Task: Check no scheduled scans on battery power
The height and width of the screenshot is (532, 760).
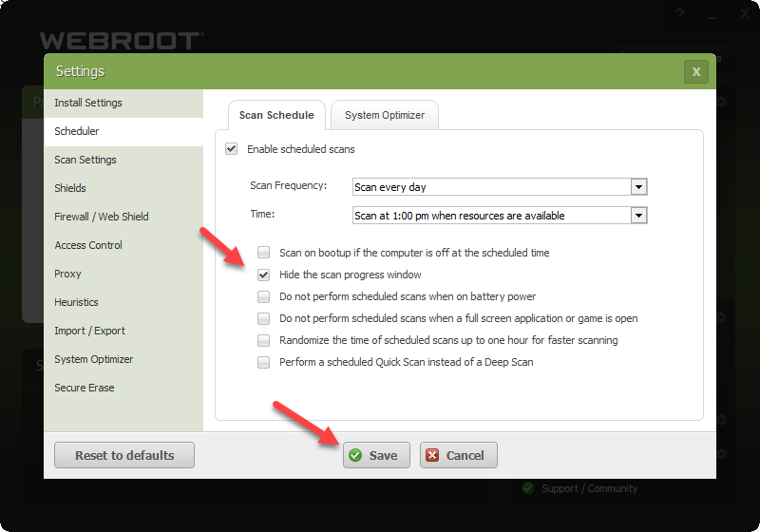Action: click(x=263, y=296)
